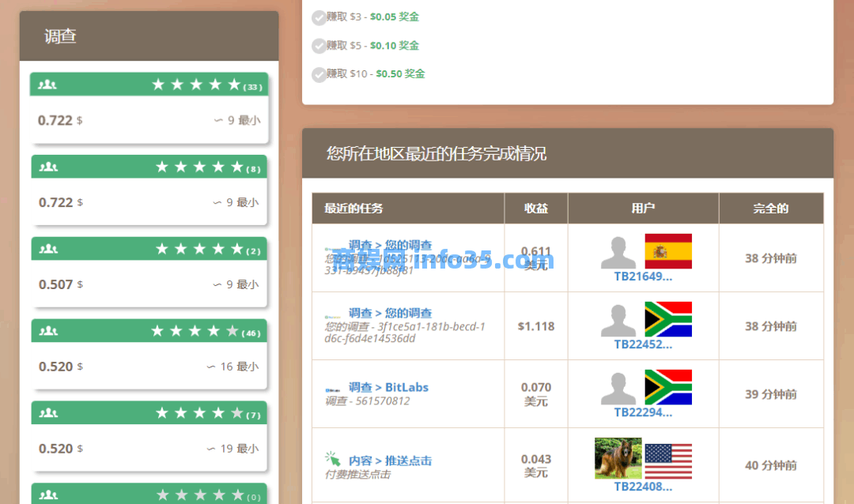The height and width of the screenshot is (504, 854).
Task: Click the 付费推送点击 description text
Action: (358, 475)
